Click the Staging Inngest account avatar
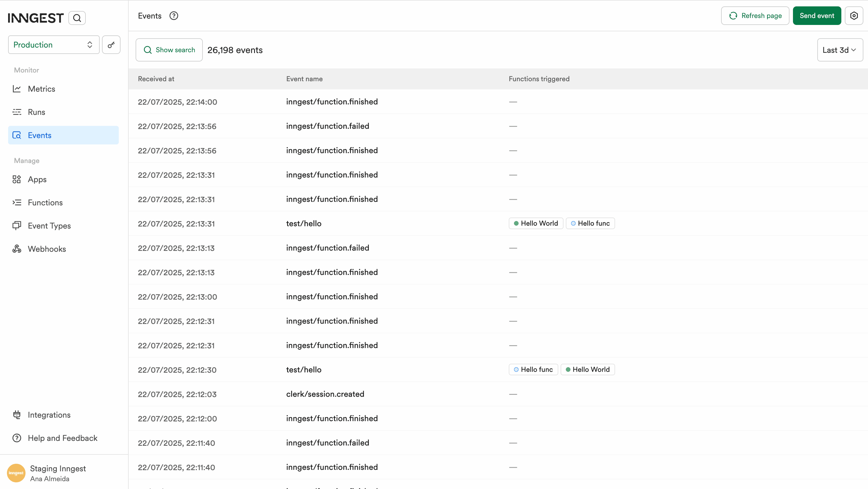This screenshot has width=868, height=489. pos(16,473)
